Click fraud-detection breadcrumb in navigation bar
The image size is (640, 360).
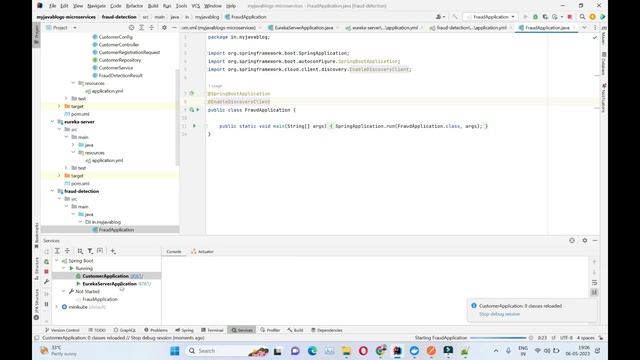coord(119,17)
